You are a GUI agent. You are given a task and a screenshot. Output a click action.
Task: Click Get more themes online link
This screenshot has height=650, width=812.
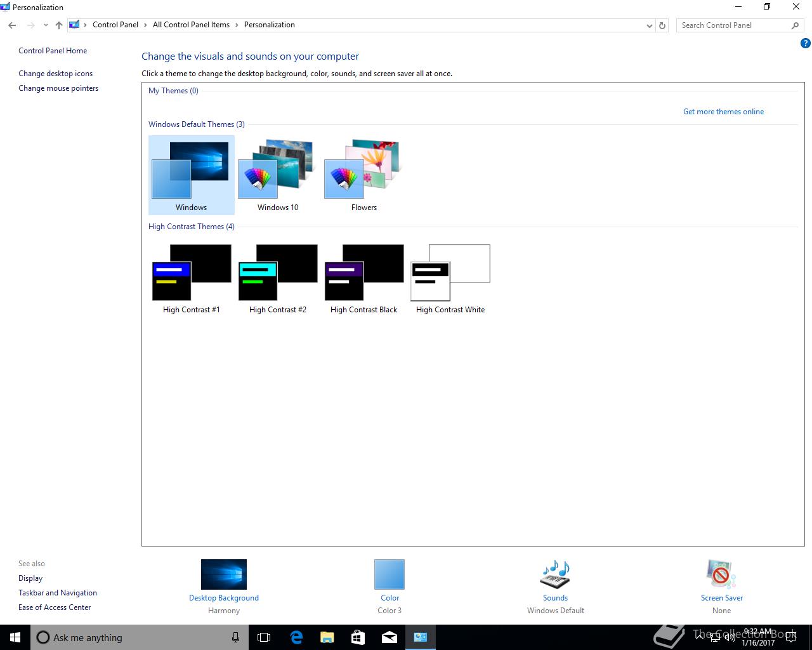click(x=723, y=112)
